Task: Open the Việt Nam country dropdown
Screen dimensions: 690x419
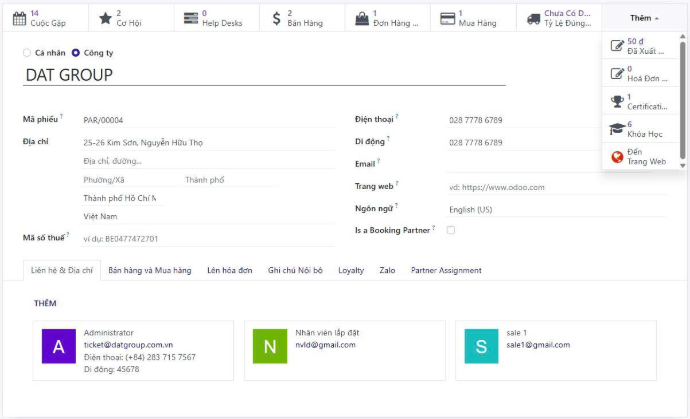Action: [208, 217]
